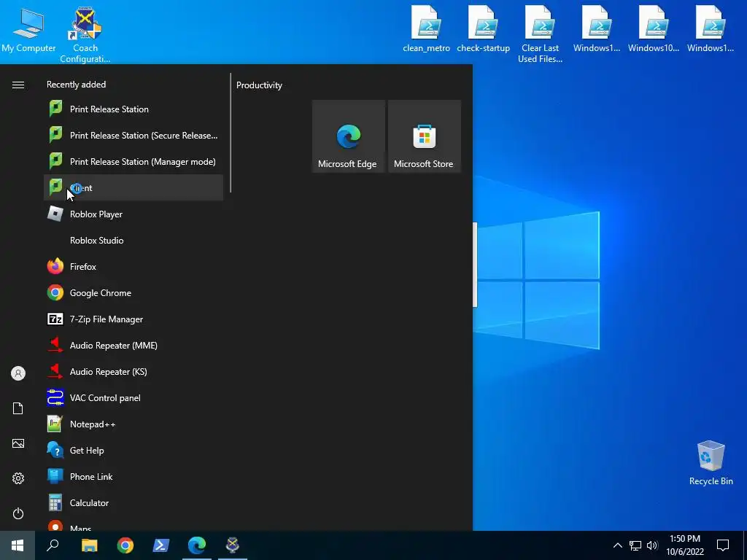Open PowerShell from the taskbar
Screen dimensions: 747x560
pos(161,545)
